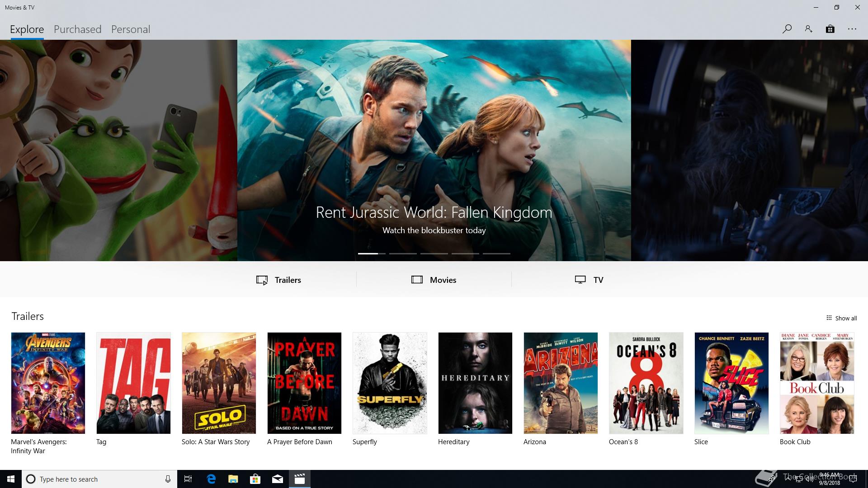Open the Movies category button

[x=434, y=280]
